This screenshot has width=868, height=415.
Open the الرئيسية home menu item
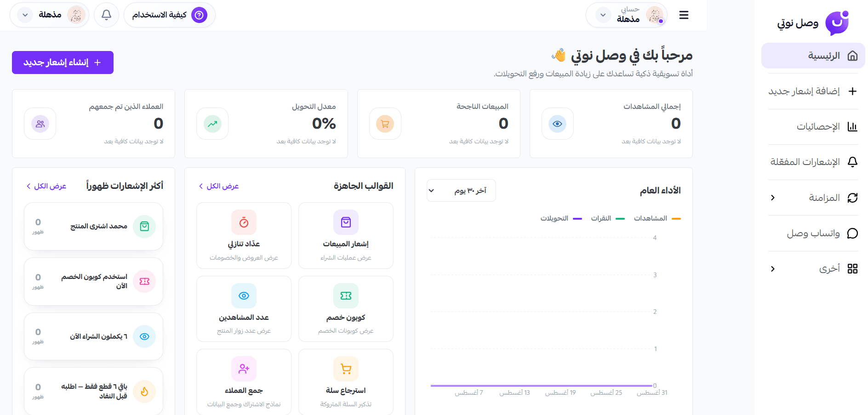[813, 56]
